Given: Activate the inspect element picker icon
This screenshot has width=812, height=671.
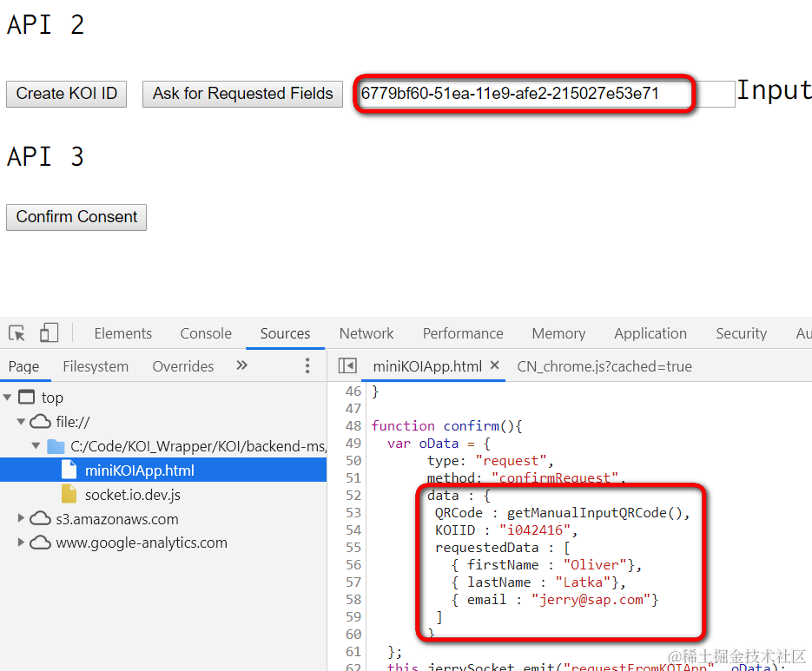Looking at the screenshot, I should click(x=17, y=333).
